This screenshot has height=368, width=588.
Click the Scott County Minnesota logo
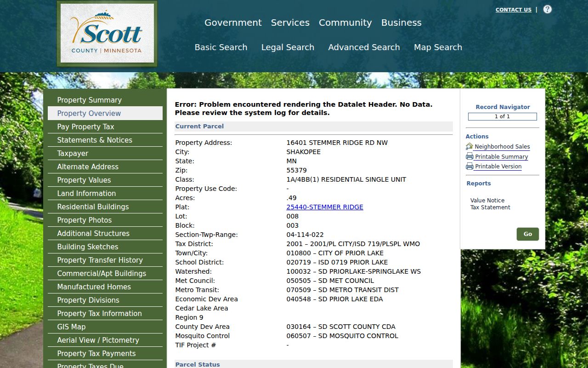coord(107,34)
